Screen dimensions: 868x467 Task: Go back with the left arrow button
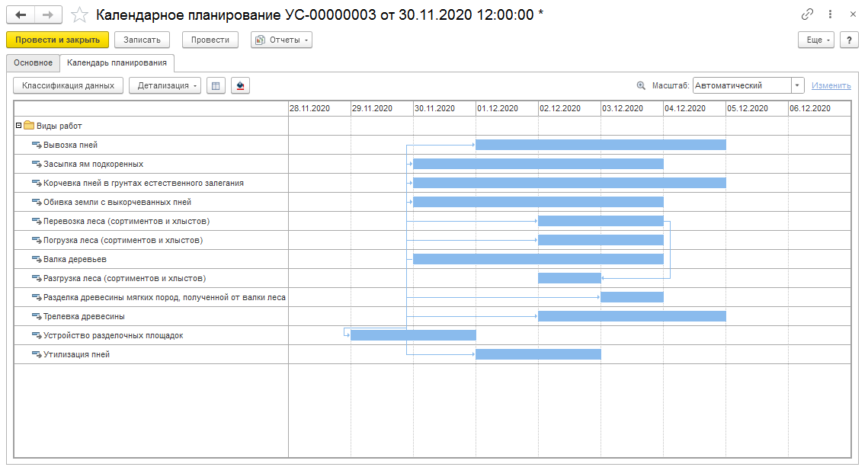pyautogui.click(x=21, y=15)
